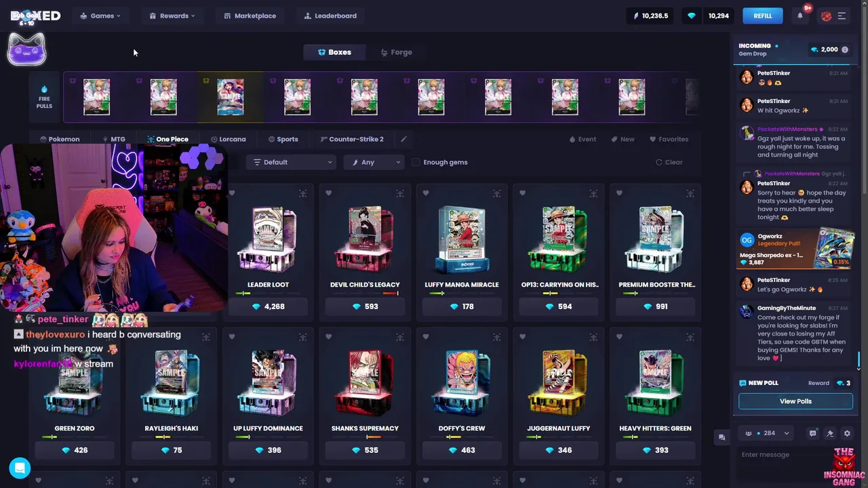Favorite the Shanks Supremacy box heart
868x488 pixels.
coord(329,337)
